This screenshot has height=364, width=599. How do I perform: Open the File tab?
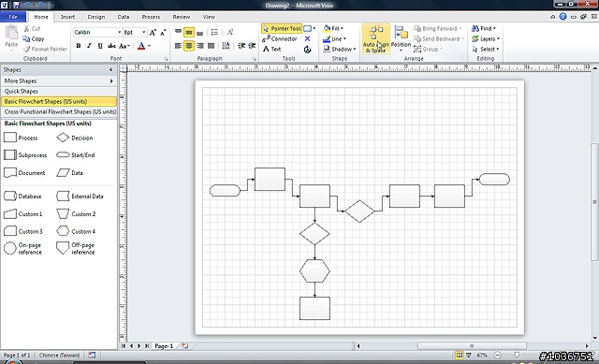[13, 17]
